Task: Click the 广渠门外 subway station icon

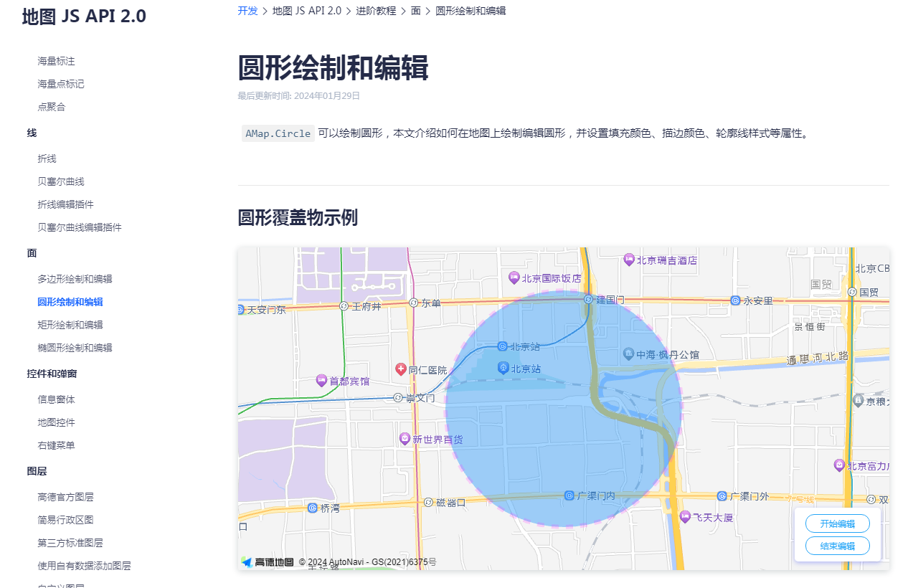Action: pyautogui.click(x=722, y=495)
